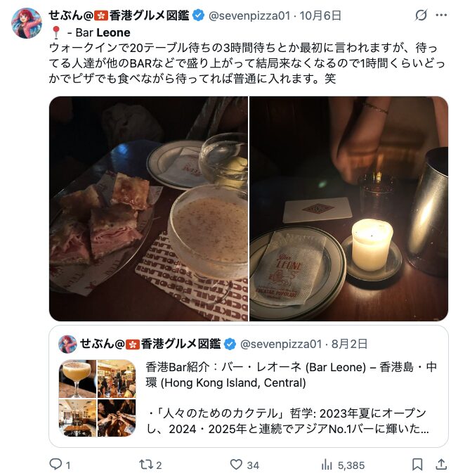Like the tweet with the heart icon
458x476 pixels.
point(236,465)
